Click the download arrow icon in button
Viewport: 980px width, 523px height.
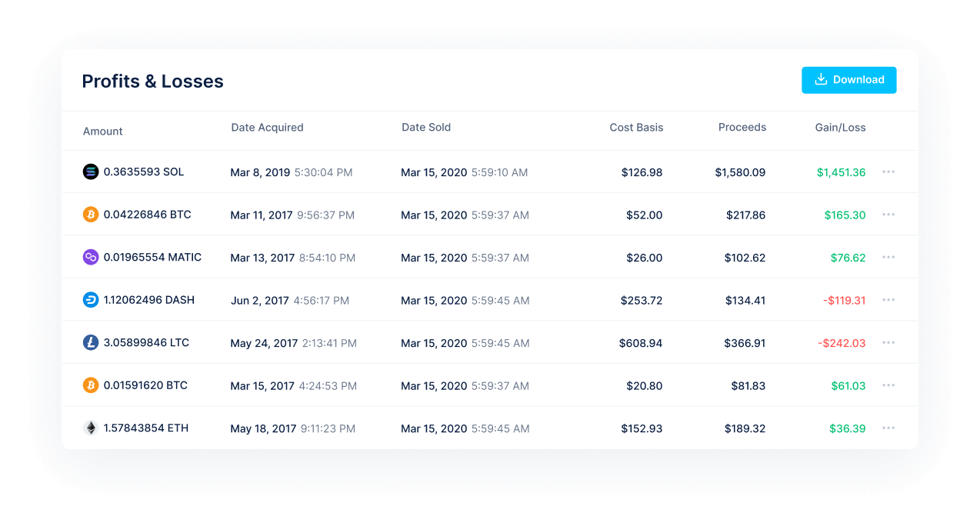[821, 79]
